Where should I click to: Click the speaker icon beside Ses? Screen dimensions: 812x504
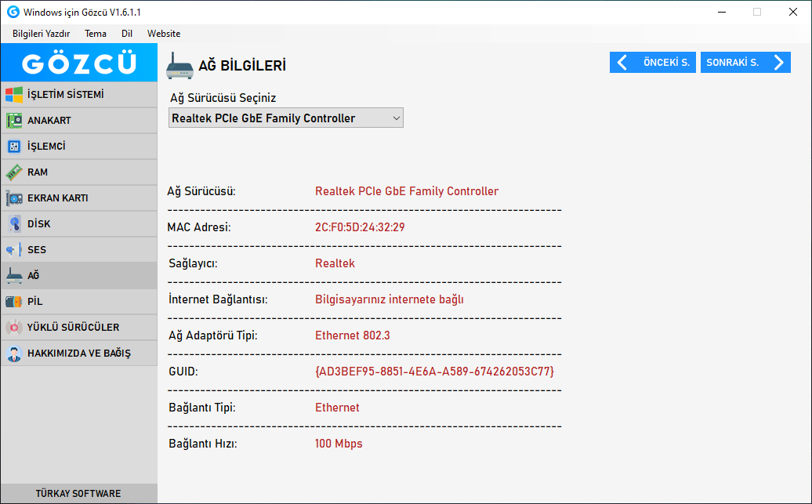[14, 250]
